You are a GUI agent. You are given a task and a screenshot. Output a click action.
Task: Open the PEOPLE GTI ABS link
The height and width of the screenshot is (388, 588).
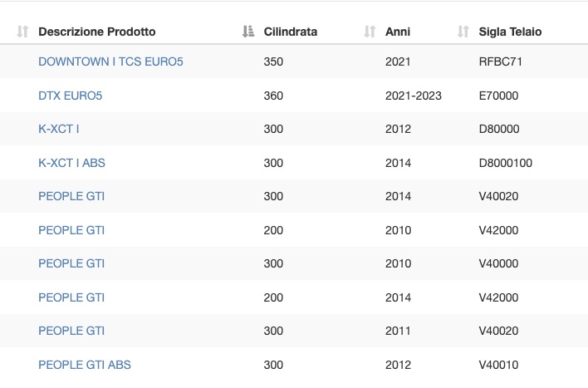coord(85,365)
